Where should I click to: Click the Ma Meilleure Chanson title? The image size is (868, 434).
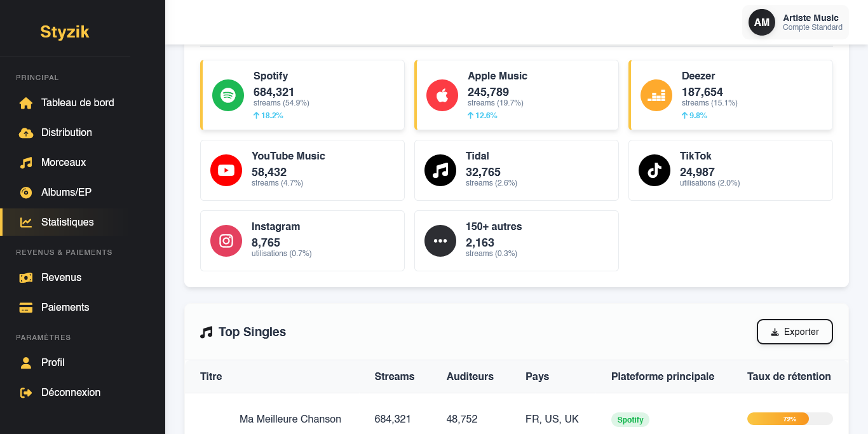pos(290,419)
